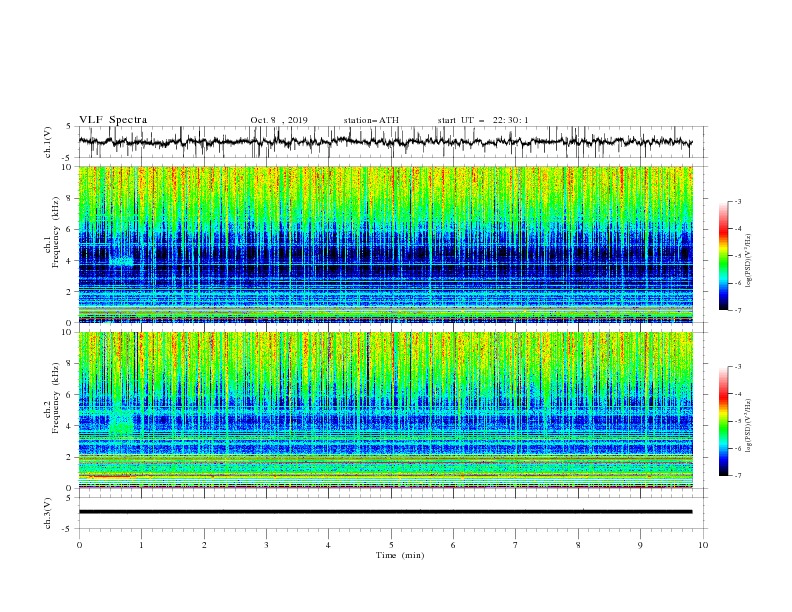792x612 pixels.
Task: Click the ch.2 colorbar "log(PSD)(V²/Hz)" label
Action: 748,425
